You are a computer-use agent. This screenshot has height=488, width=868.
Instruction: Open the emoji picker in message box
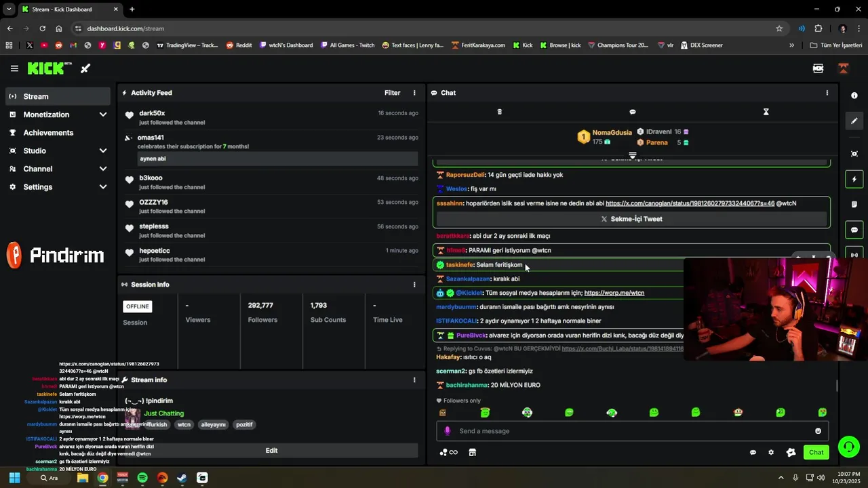818,431
